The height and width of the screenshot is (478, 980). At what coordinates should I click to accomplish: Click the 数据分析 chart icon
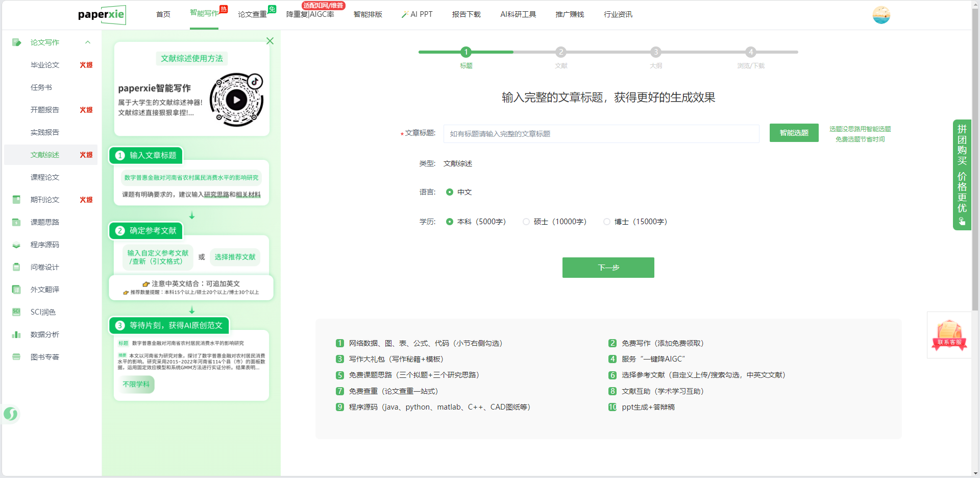point(16,334)
